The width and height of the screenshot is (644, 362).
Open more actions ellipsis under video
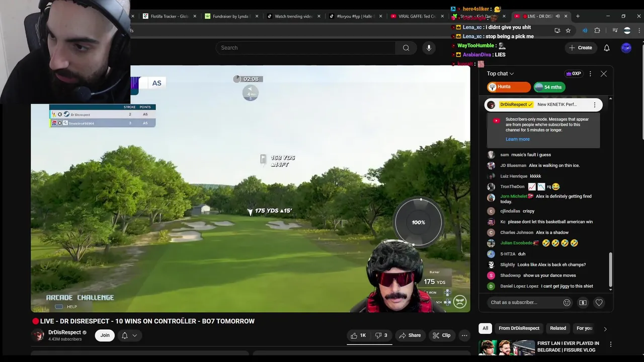click(464, 335)
